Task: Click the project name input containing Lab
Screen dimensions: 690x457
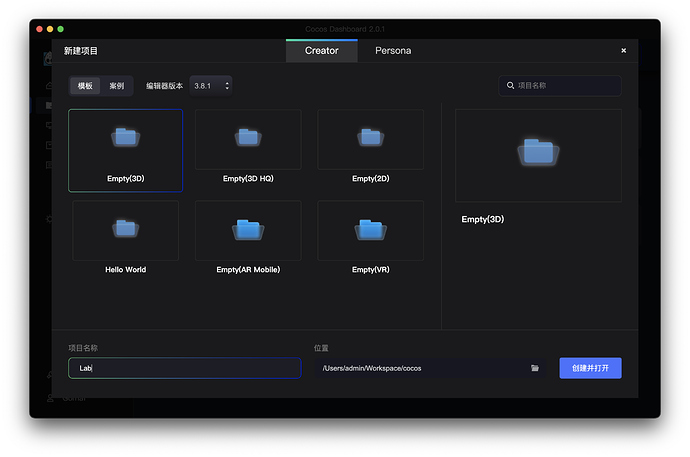Action: tap(185, 368)
